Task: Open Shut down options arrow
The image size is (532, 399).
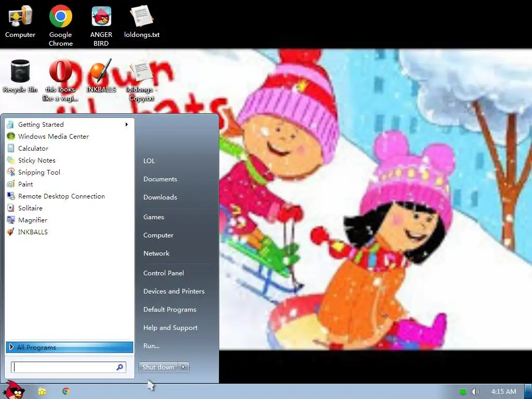Action: (x=183, y=367)
